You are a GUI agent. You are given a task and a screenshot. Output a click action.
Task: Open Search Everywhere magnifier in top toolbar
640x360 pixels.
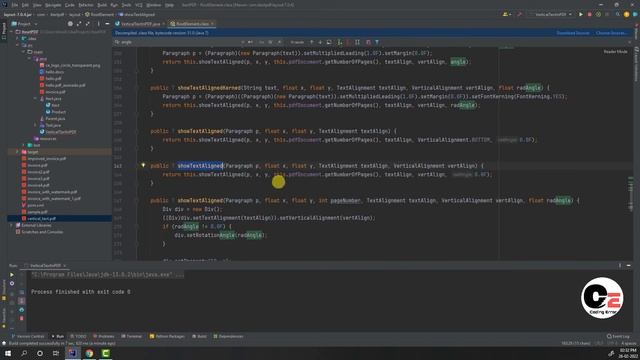point(618,14)
